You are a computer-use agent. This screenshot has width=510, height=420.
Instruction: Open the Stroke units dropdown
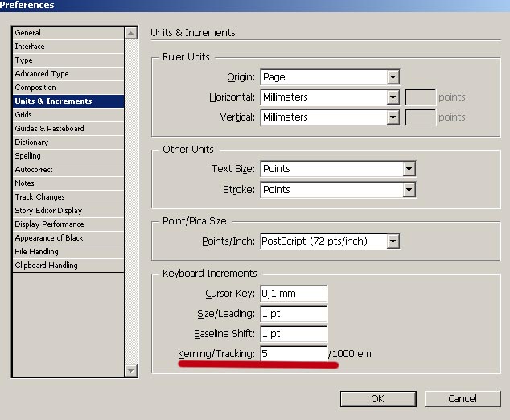339,190
